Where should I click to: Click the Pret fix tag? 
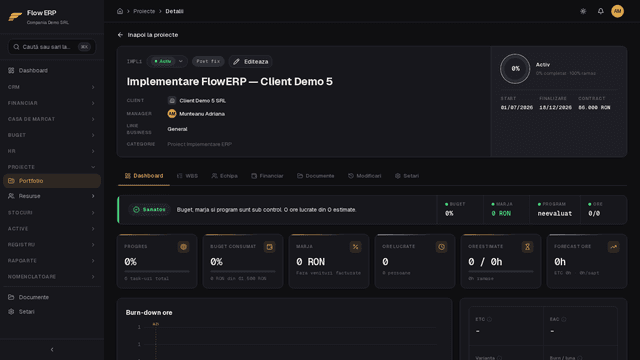click(x=208, y=61)
